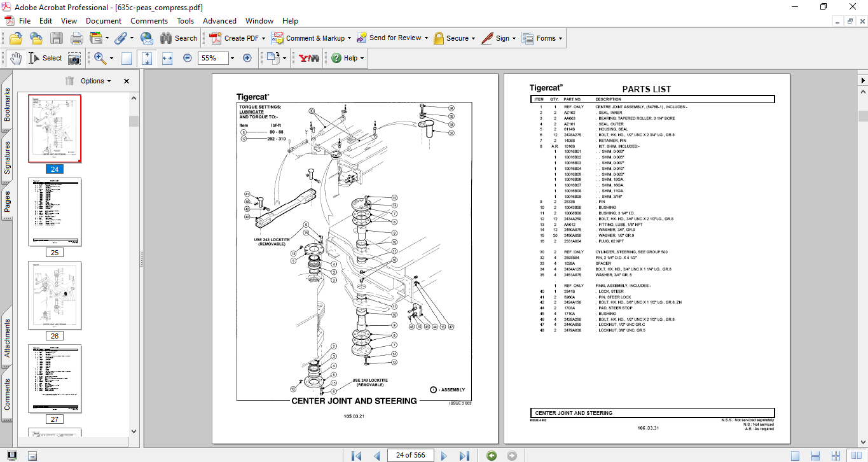Open the Options dropdown in Pages panel
This screenshot has height=462, width=868.
coord(95,81)
